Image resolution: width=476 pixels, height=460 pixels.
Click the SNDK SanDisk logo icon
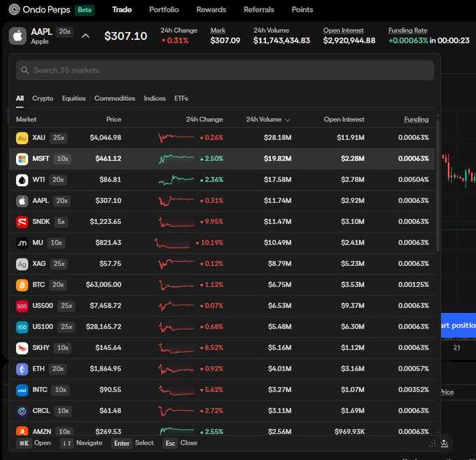click(22, 222)
